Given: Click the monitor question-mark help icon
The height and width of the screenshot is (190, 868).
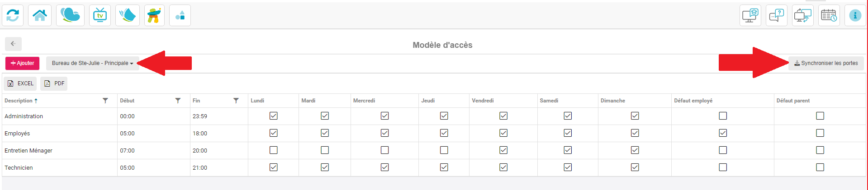Looking at the screenshot, I should pos(776,15).
